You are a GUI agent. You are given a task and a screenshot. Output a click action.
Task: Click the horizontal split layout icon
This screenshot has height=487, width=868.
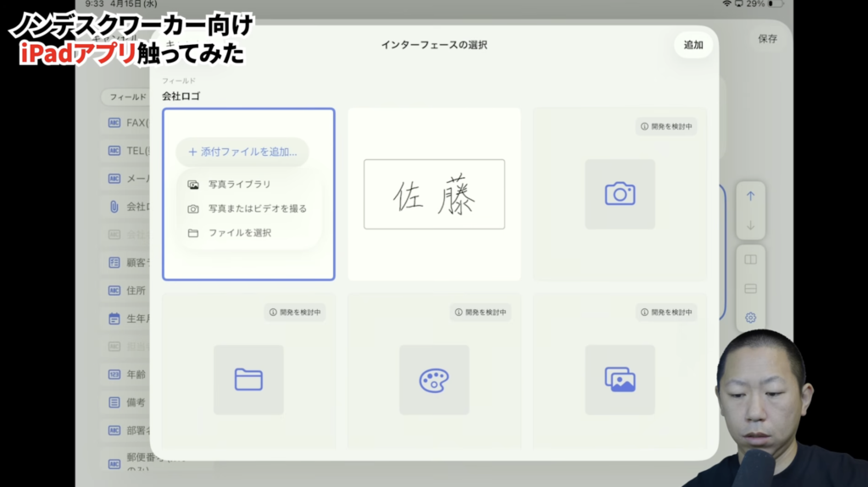(750, 289)
